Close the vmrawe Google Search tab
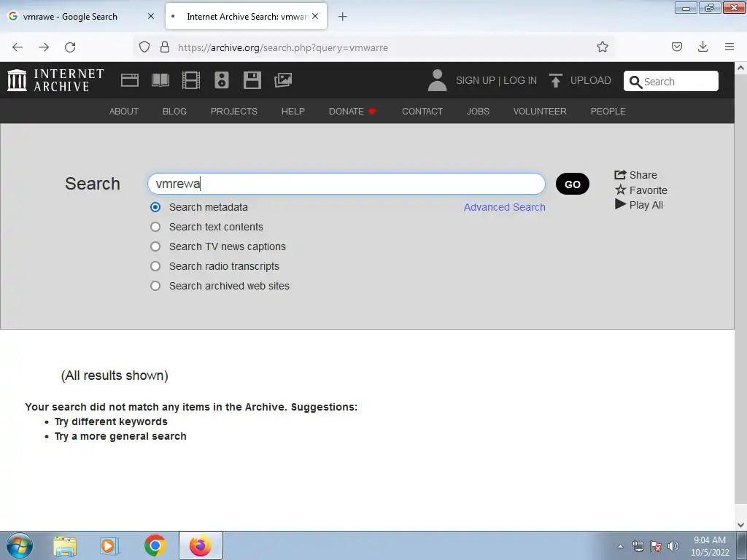The height and width of the screenshot is (560, 747). pyautogui.click(x=150, y=16)
